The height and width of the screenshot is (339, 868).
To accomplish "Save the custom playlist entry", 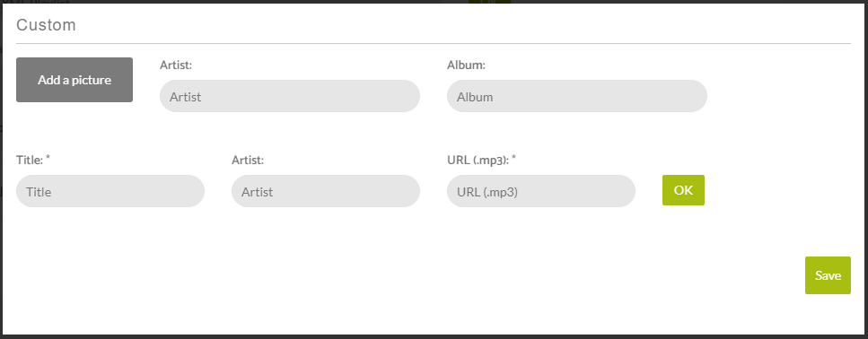I will (828, 275).
